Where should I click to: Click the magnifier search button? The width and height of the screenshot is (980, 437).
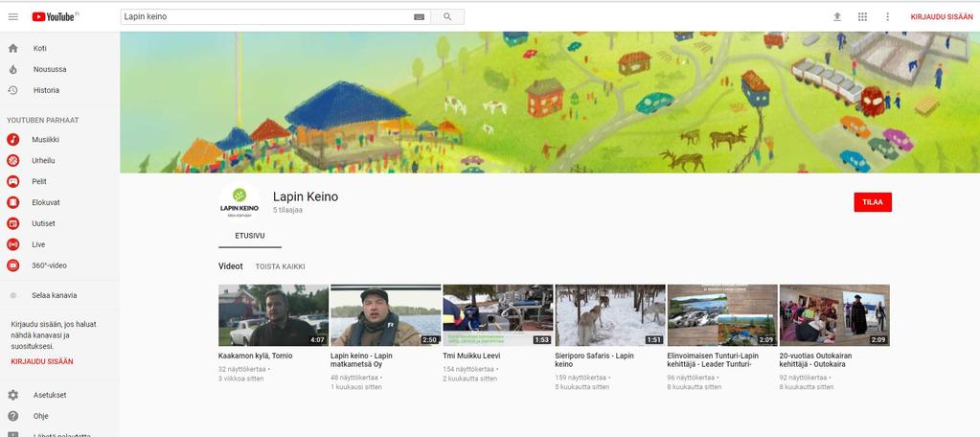(x=447, y=17)
